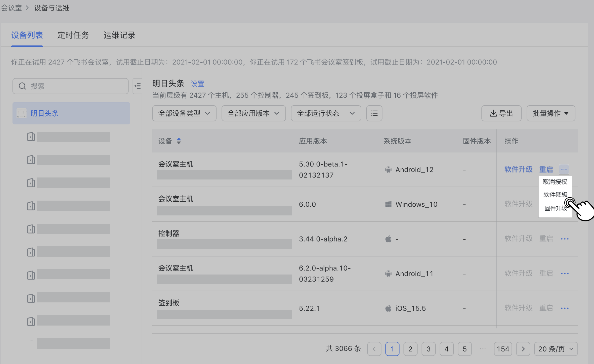The width and height of the screenshot is (594, 364).
Task: Click the next page arrow
Action: coord(523,349)
